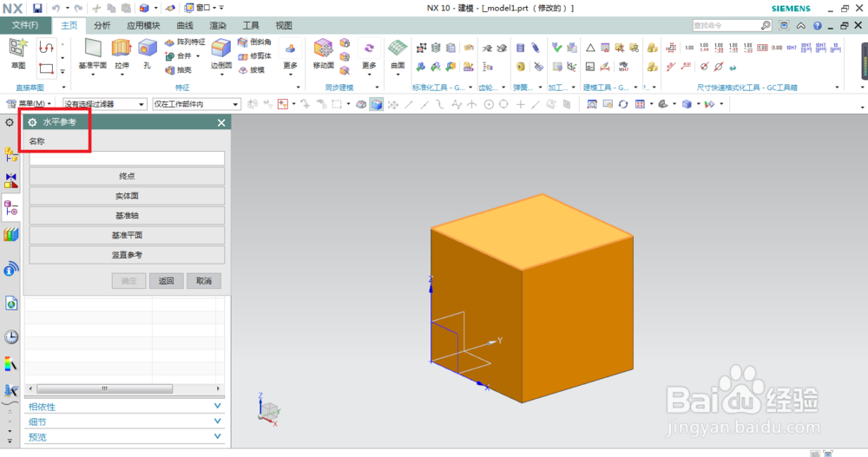Click the Cancel (取消) button
868x457 pixels.
(204, 280)
